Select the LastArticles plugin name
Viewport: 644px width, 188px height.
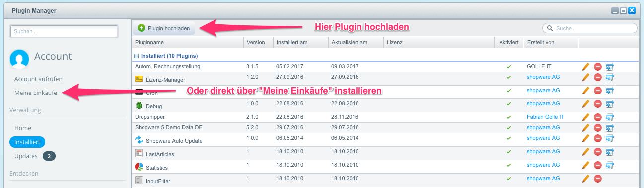click(x=160, y=154)
